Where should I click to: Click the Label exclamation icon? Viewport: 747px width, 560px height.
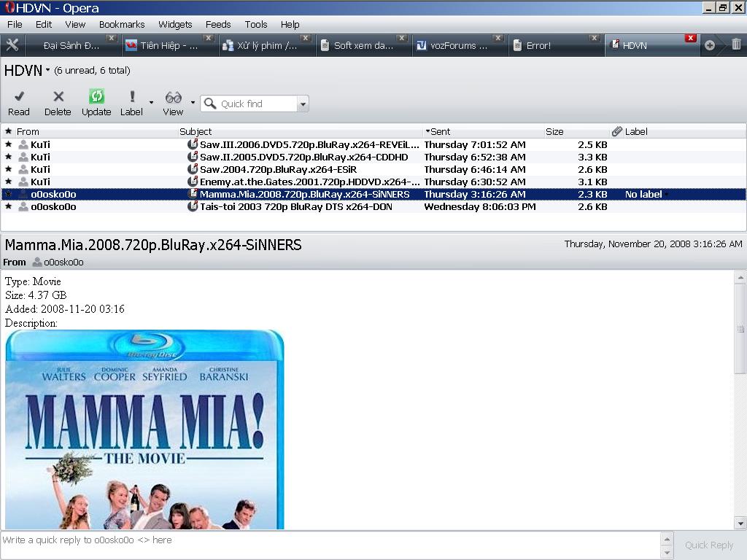tap(132, 97)
